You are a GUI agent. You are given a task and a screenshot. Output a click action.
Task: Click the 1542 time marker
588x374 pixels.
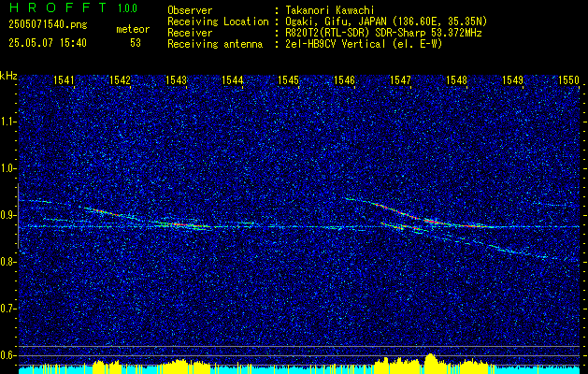(x=120, y=80)
